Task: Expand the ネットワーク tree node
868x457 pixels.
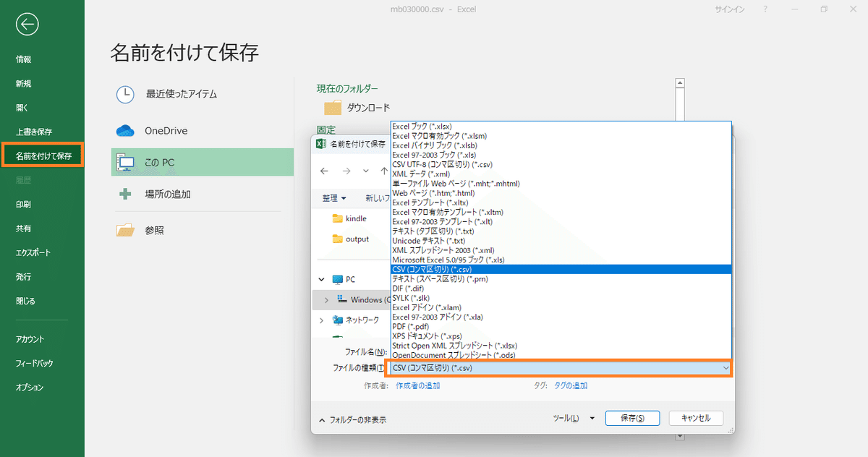Action: tap(323, 320)
